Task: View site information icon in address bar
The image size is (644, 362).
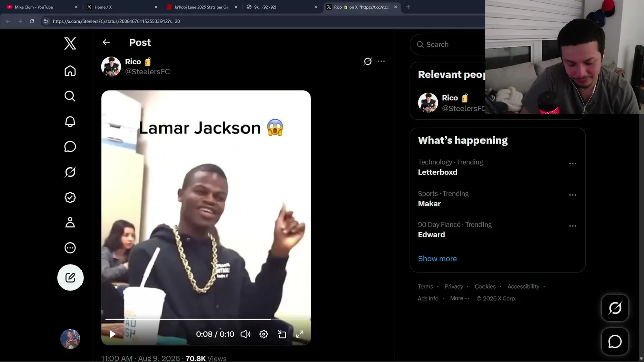Action: click(x=46, y=21)
